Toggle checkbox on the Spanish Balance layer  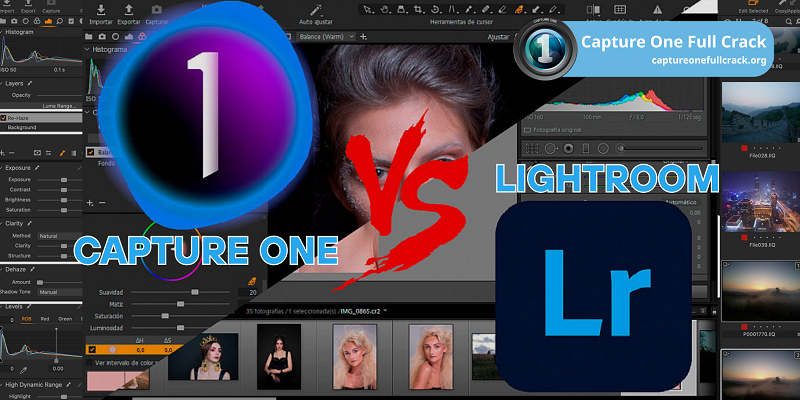[90, 152]
